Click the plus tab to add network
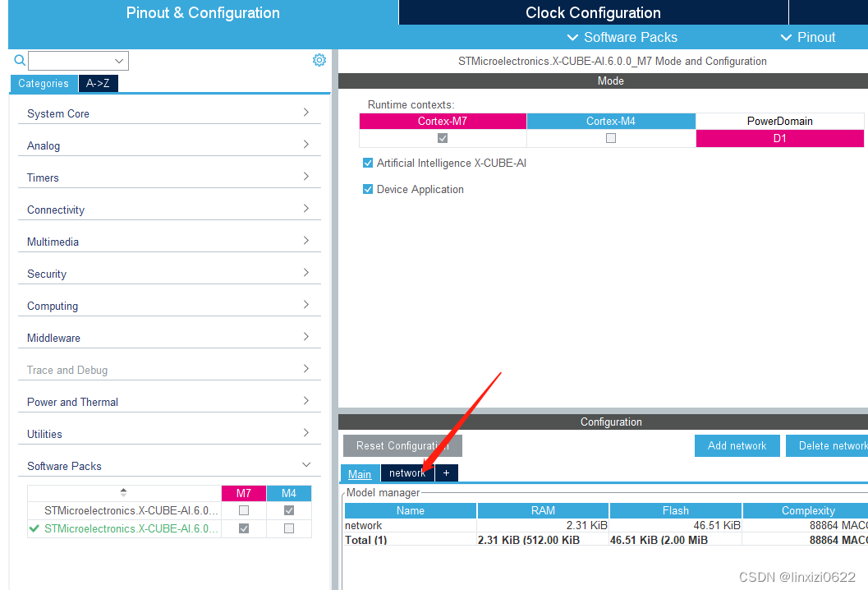868x590 pixels. point(446,473)
